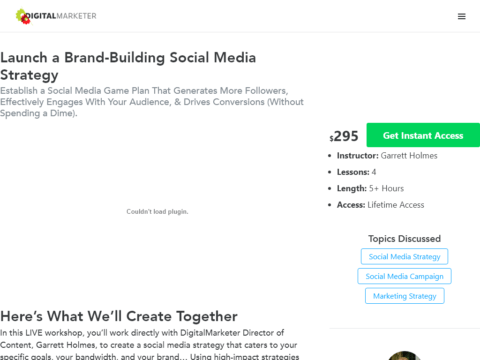Select the Social Media Campaign topic tag
Viewport: 480px width, 360px height.
tap(404, 276)
